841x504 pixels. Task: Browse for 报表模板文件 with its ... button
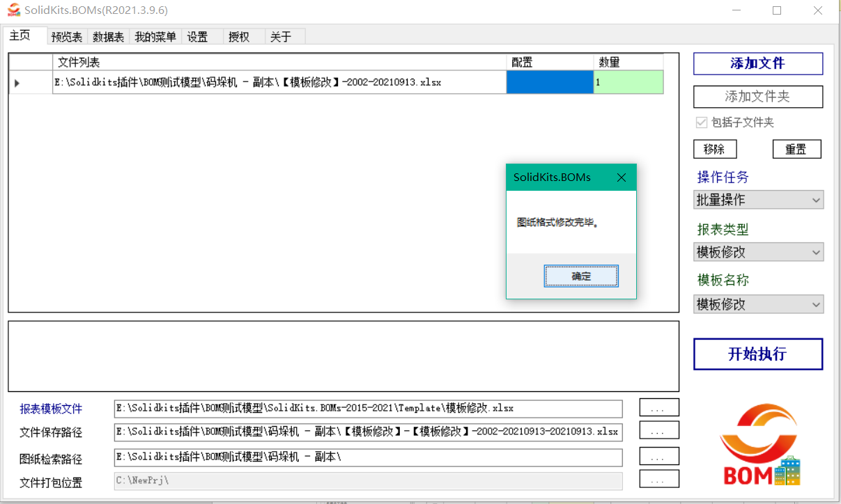(x=659, y=408)
